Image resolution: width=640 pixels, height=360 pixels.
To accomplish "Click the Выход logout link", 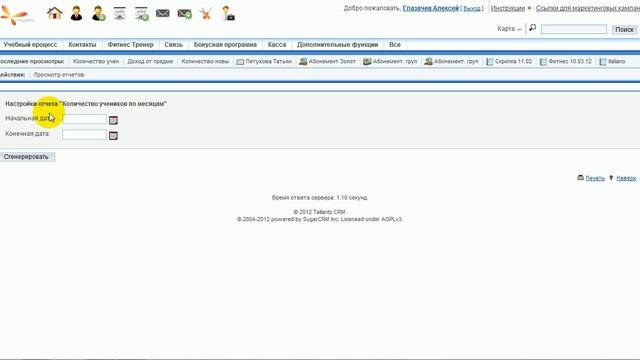I will 472,8.
